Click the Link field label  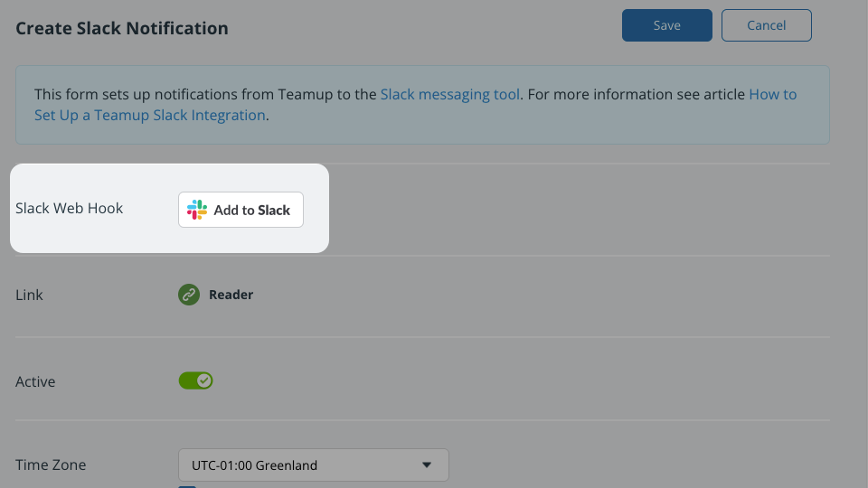click(x=29, y=295)
